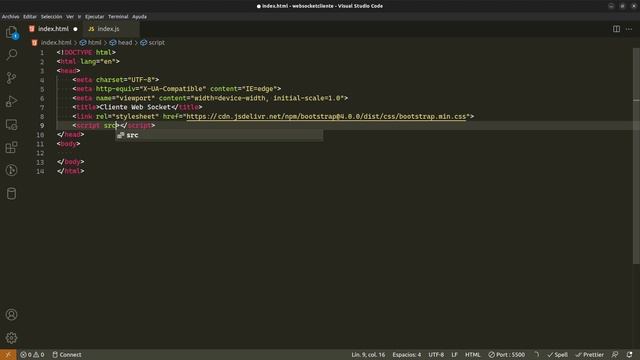Click the title text Cliente Web Socket

click(135, 107)
